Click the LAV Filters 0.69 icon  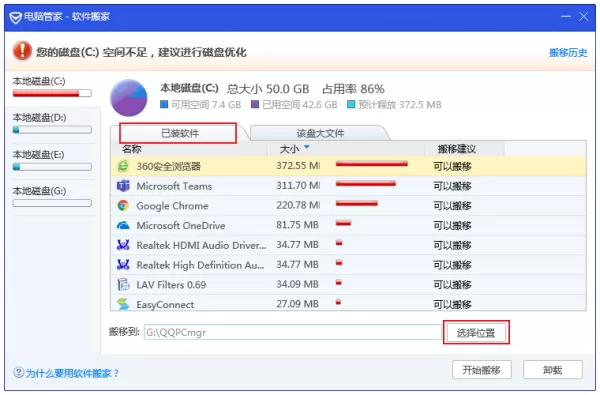click(123, 284)
